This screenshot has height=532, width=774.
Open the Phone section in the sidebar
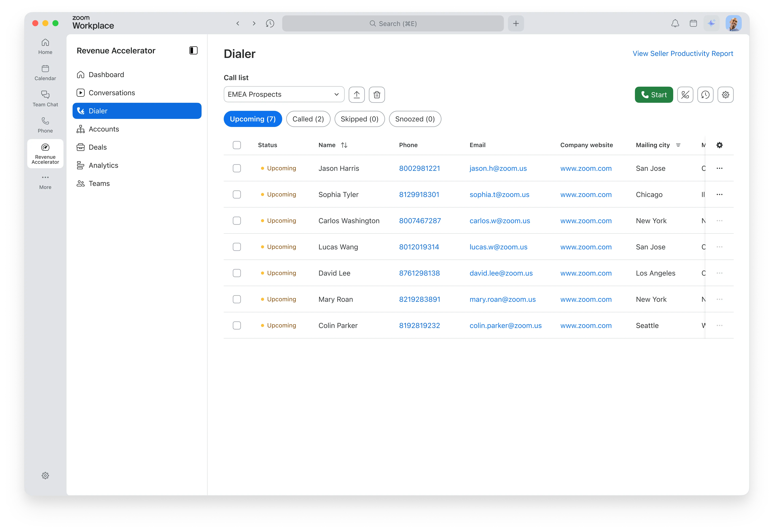tap(45, 125)
